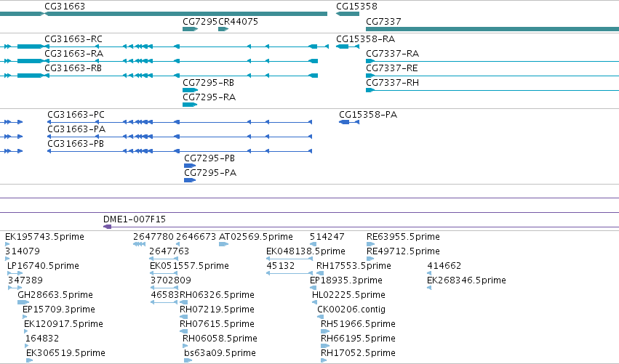Click the AT02569.5prime EST glyph
The image size is (619, 364).
tap(223, 244)
